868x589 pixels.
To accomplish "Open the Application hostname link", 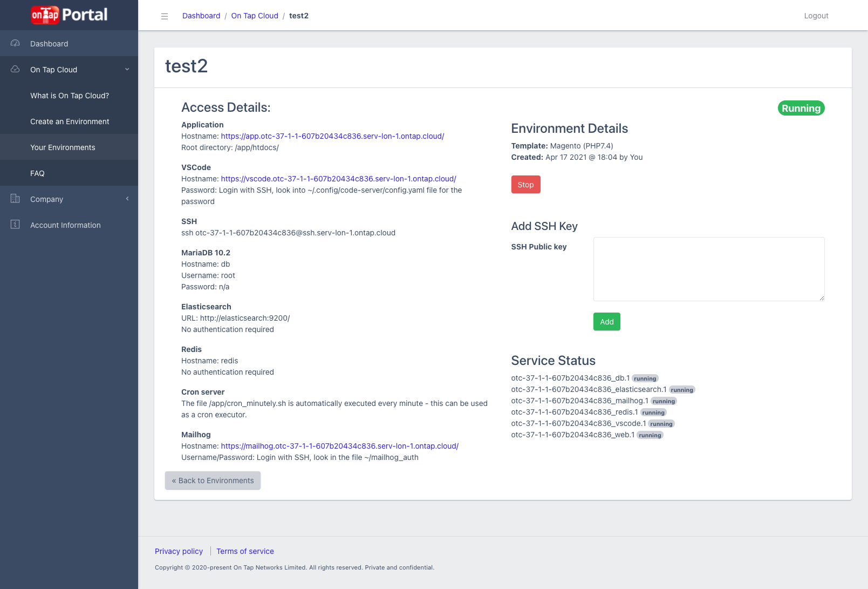I will [x=332, y=136].
